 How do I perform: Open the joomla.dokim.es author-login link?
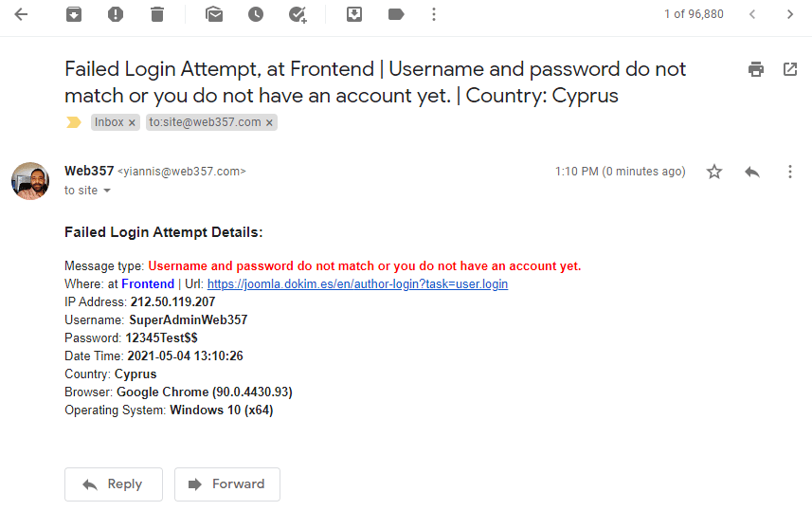tap(357, 283)
